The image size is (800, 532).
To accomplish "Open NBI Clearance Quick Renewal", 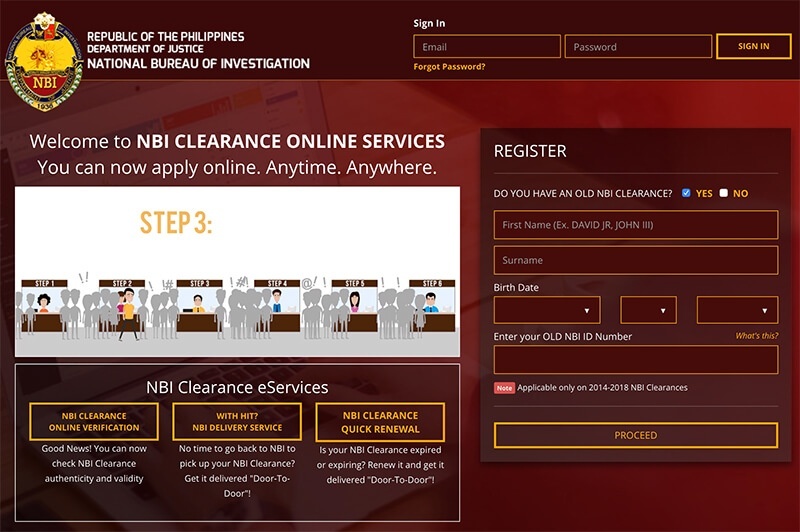I will [x=380, y=422].
